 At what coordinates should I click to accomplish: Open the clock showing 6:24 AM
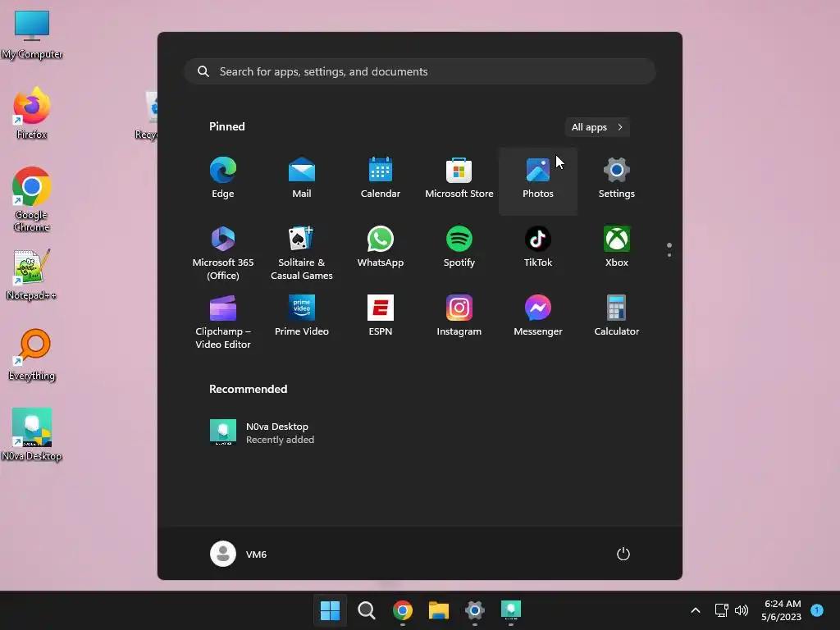click(782, 610)
